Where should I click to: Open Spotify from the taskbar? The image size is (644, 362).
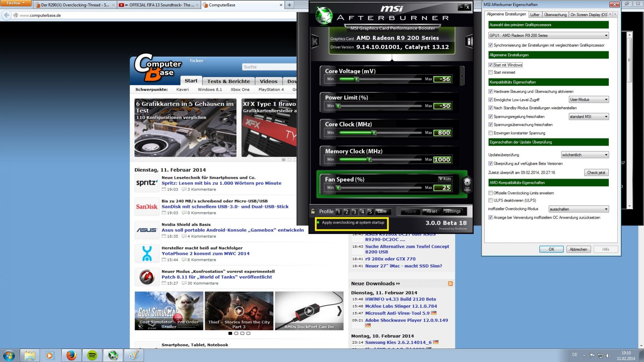[92, 355]
